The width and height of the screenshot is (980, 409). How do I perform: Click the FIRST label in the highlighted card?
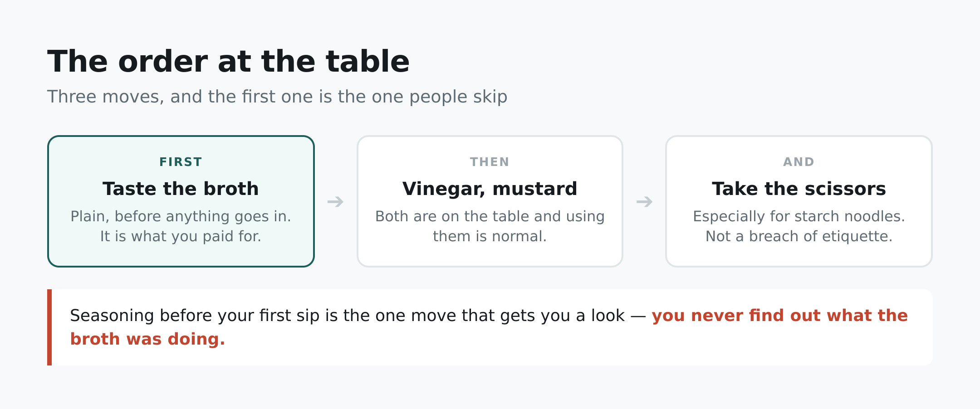(x=181, y=162)
